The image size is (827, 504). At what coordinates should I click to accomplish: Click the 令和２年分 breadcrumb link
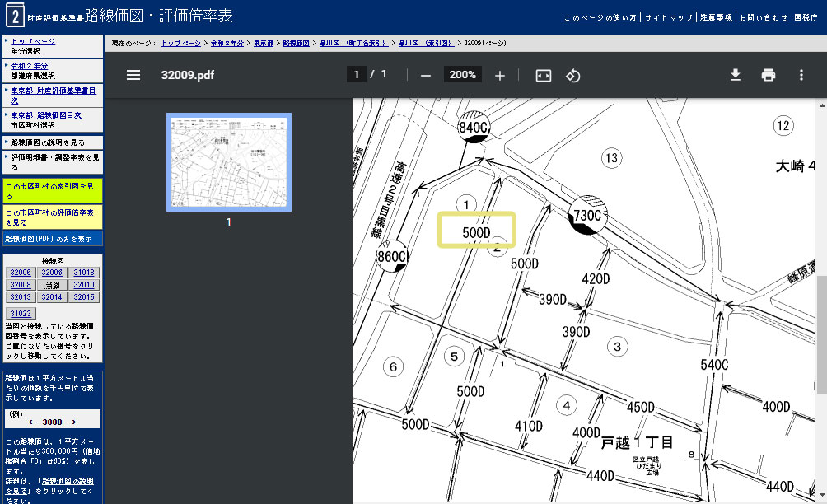pos(226,41)
